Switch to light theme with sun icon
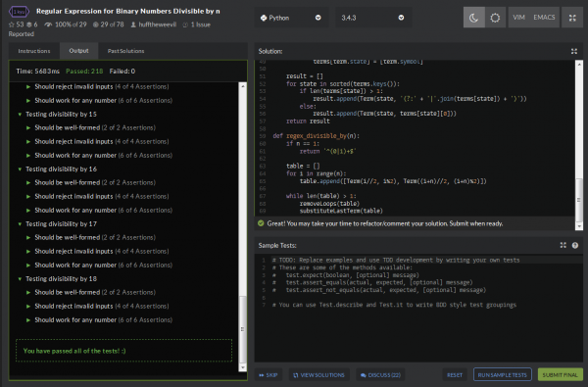 pos(495,18)
